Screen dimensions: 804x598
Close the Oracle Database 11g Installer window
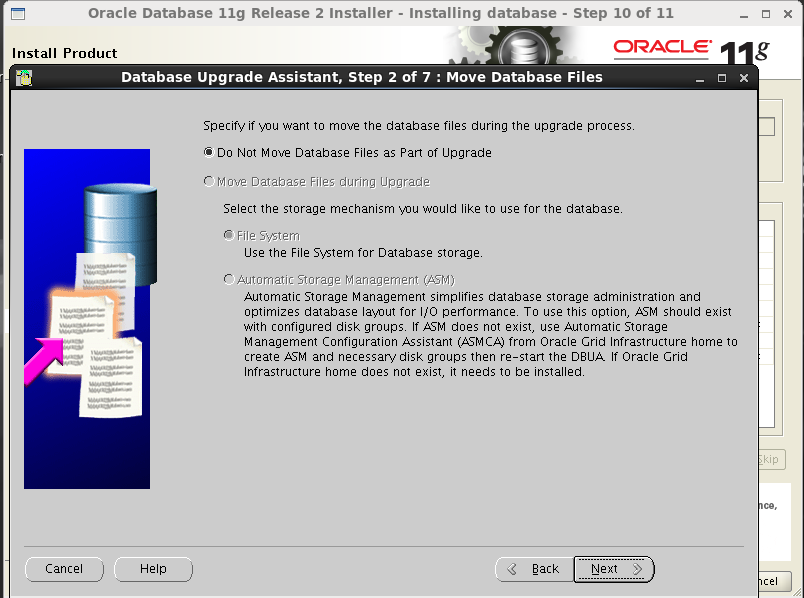point(788,14)
